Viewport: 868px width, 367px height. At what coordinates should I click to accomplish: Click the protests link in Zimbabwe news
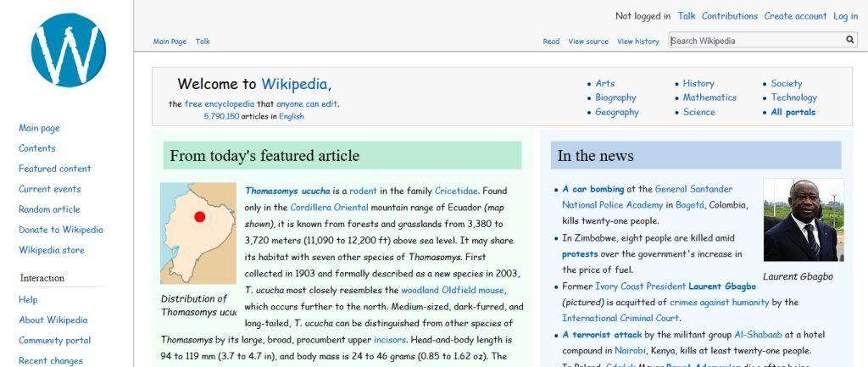[x=580, y=254]
